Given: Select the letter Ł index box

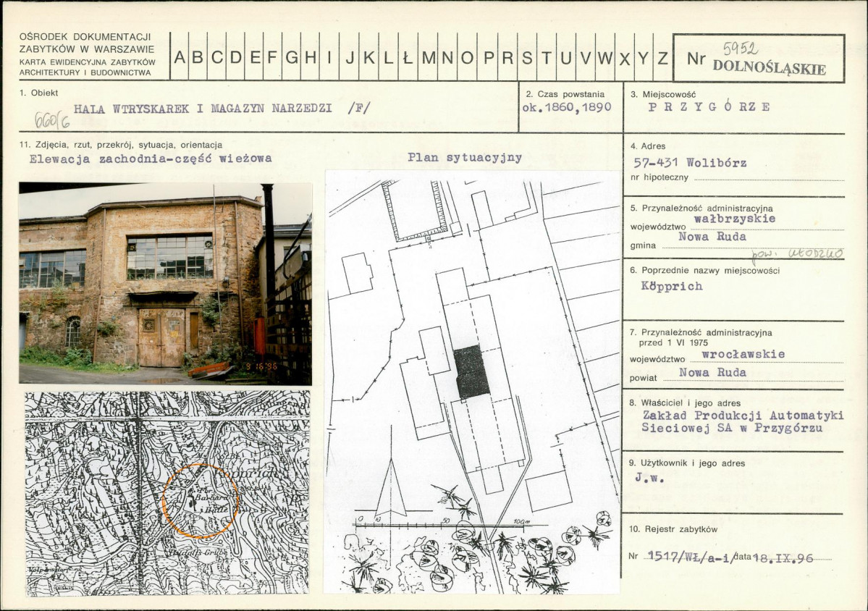Looking at the screenshot, I should [x=408, y=57].
